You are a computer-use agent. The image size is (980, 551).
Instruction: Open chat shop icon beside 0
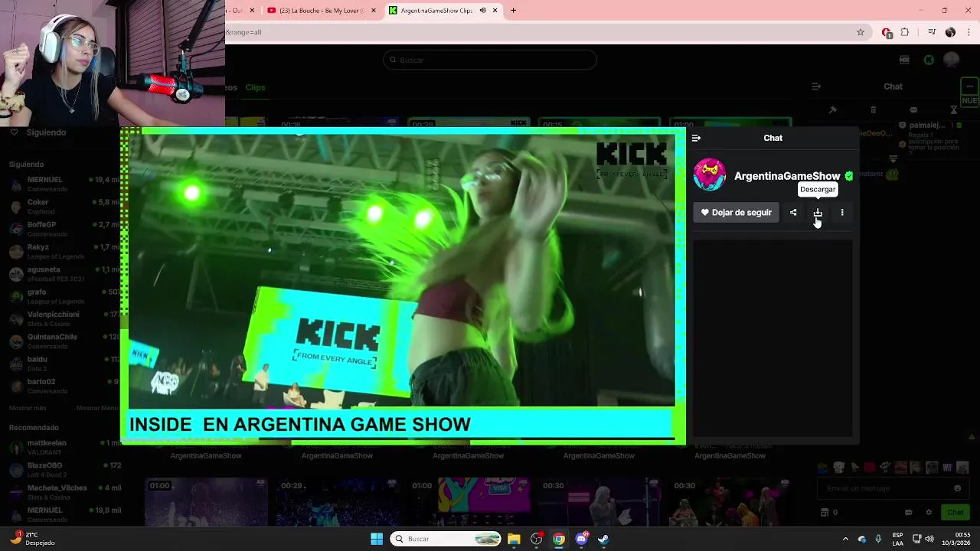825,513
